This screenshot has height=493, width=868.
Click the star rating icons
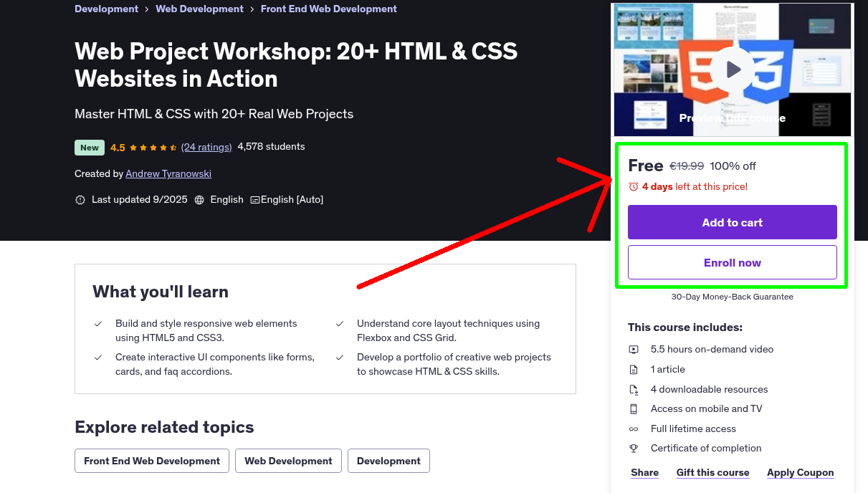153,148
